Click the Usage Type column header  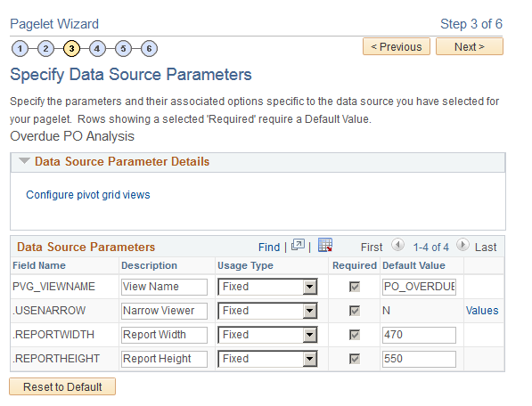pos(245,265)
